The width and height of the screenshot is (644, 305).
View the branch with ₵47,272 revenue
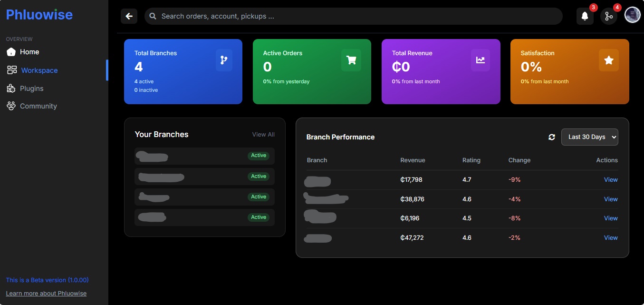(x=611, y=238)
